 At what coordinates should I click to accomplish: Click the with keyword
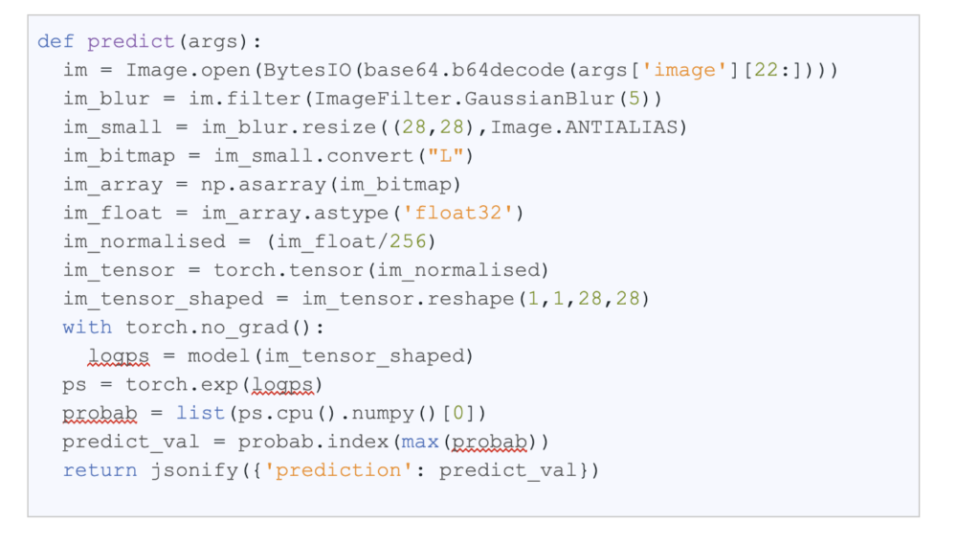coord(87,328)
